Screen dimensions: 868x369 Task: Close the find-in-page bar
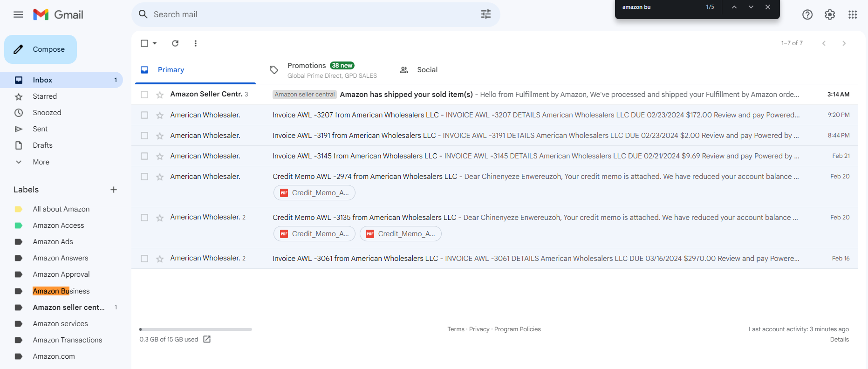coord(768,7)
